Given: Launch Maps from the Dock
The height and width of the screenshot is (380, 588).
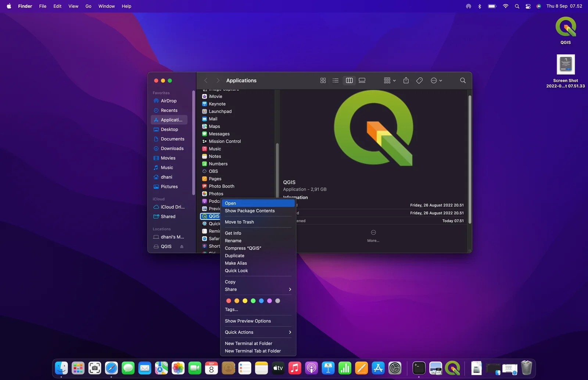Looking at the screenshot, I should click(x=161, y=368).
